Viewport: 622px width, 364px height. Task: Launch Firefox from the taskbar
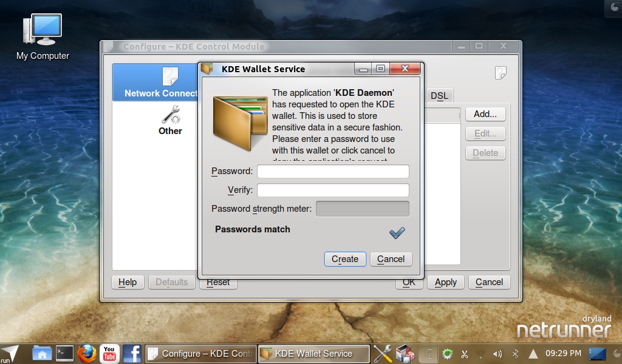pos(87,354)
